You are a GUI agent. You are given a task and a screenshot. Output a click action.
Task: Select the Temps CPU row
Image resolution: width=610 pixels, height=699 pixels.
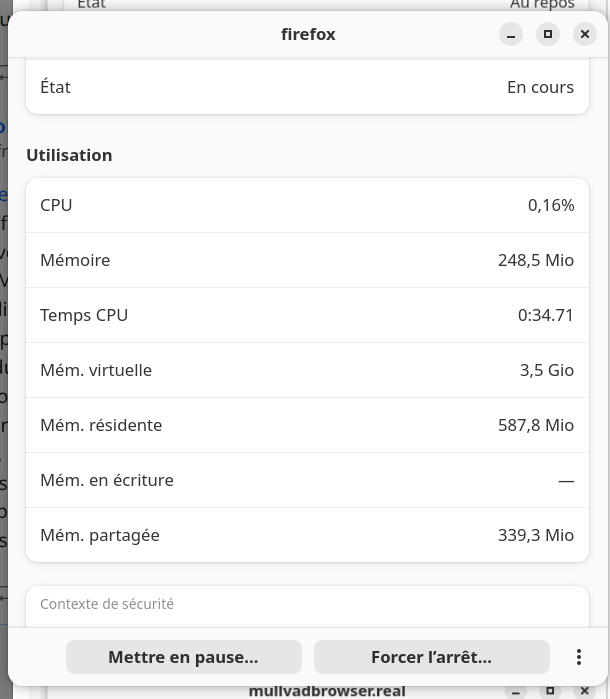pyautogui.click(x=307, y=315)
